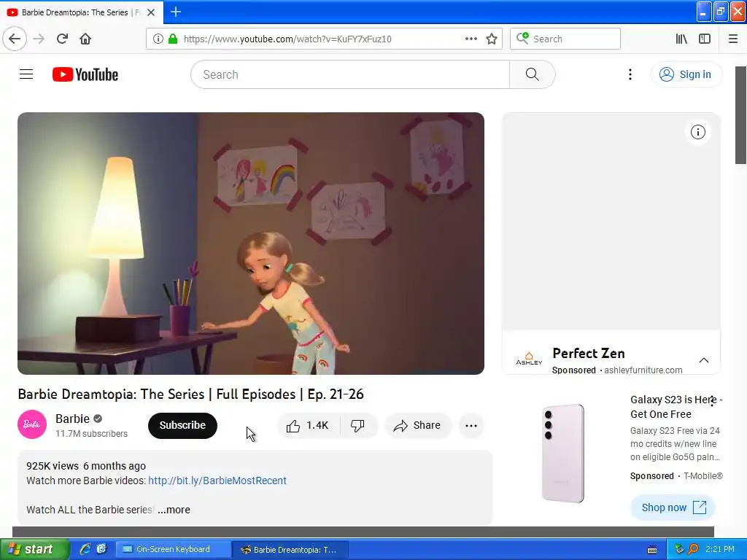Open Galaxy S23 ad headline

pyautogui.click(x=676, y=407)
